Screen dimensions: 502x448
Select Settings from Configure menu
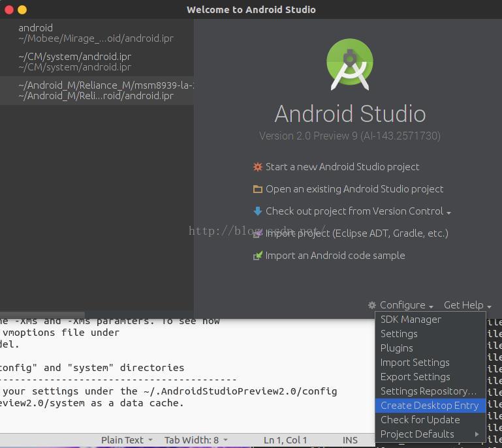pos(430,333)
